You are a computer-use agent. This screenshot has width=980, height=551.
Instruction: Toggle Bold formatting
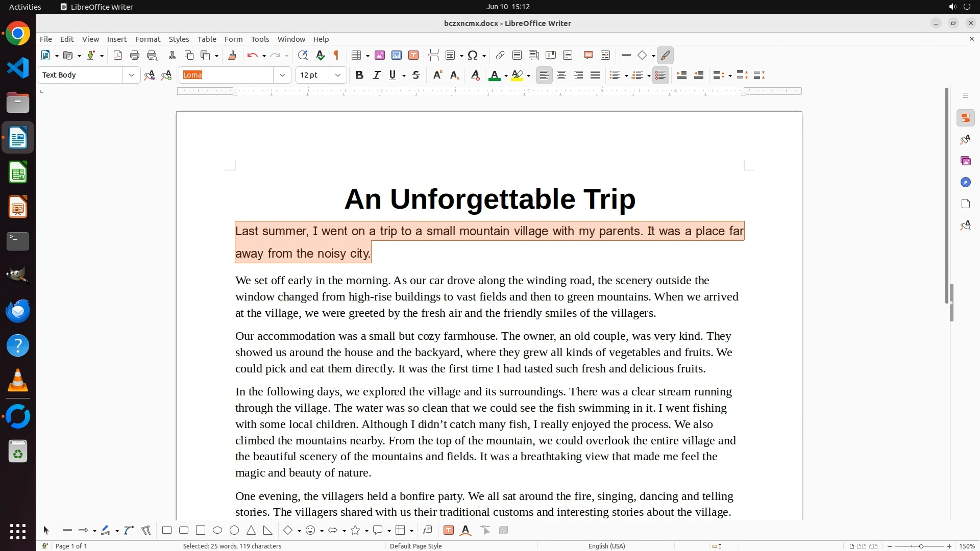(359, 75)
